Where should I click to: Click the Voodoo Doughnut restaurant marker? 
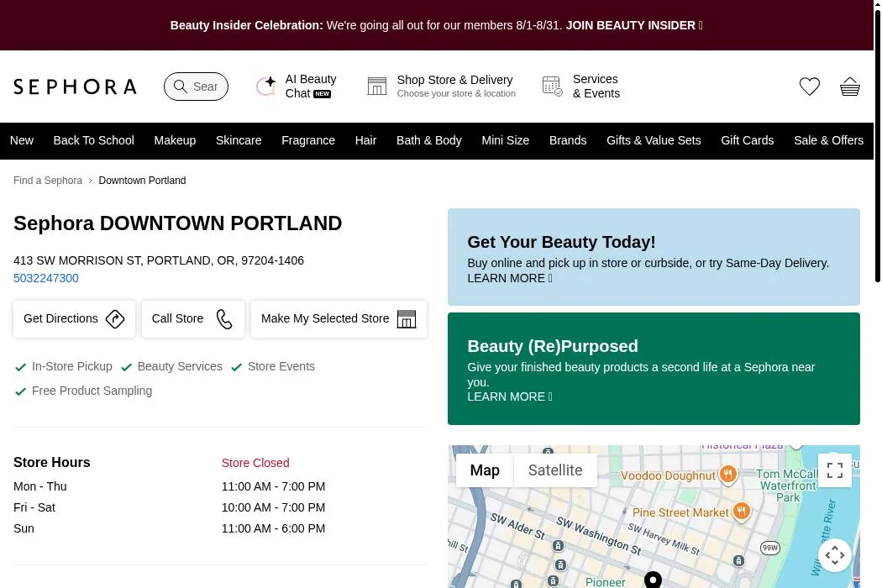pos(728,474)
